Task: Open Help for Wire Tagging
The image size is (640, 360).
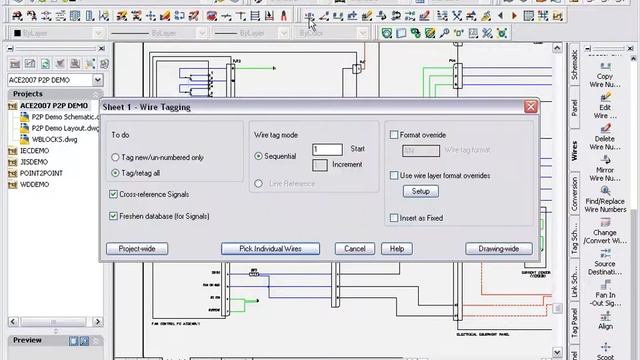Action: coord(397,249)
